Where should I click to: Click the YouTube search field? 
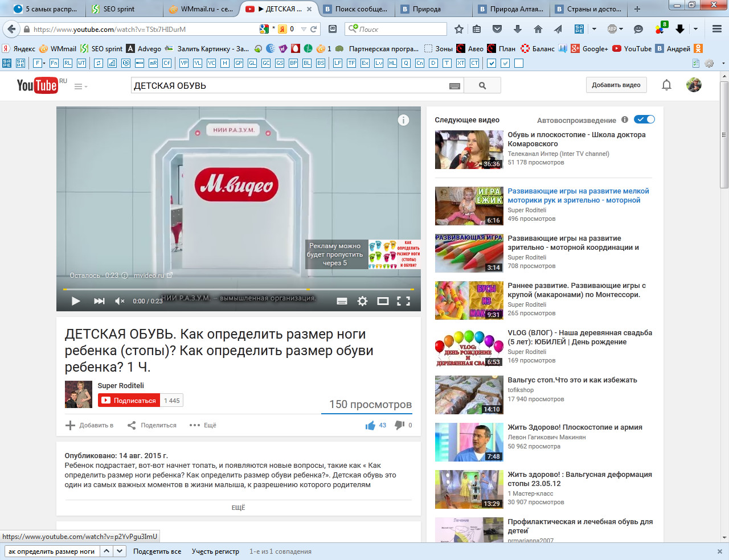[290, 85]
